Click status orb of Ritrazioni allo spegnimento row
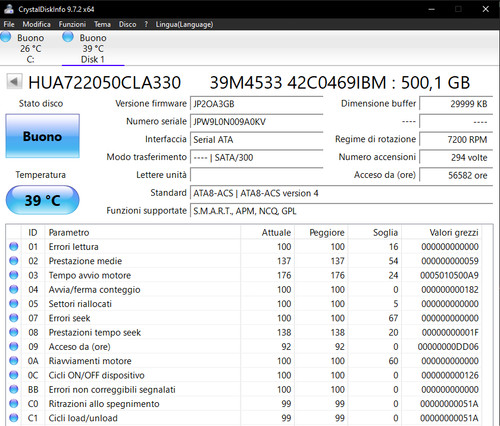Viewport: 500px width, 426px height. (14, 404)
